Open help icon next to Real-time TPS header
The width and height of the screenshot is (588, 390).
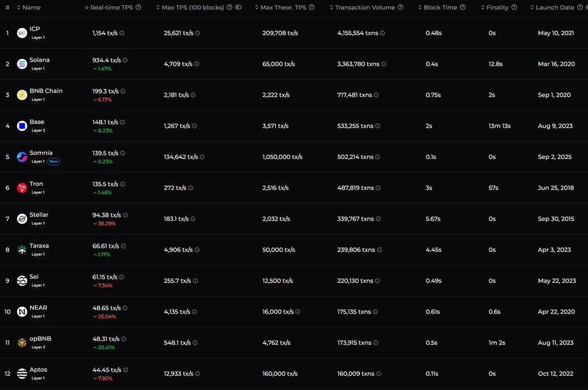[138, 7]
